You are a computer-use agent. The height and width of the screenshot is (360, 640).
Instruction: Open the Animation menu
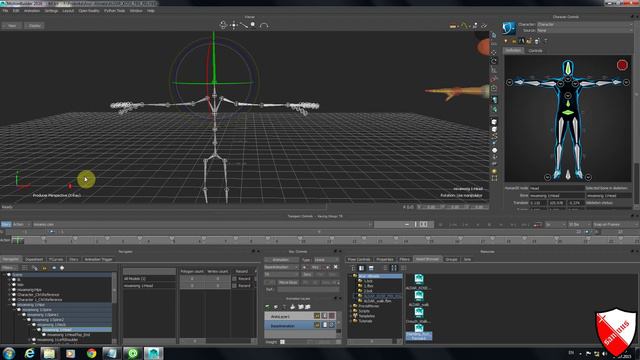coord(32,11)
